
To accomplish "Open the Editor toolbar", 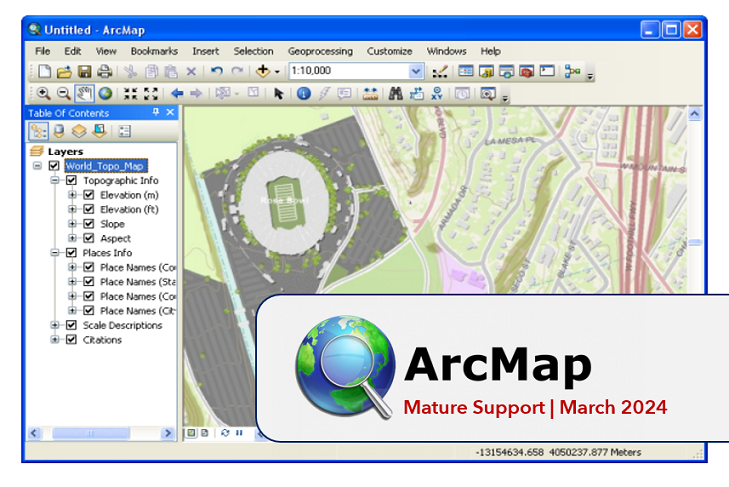I will coord(439,72).
